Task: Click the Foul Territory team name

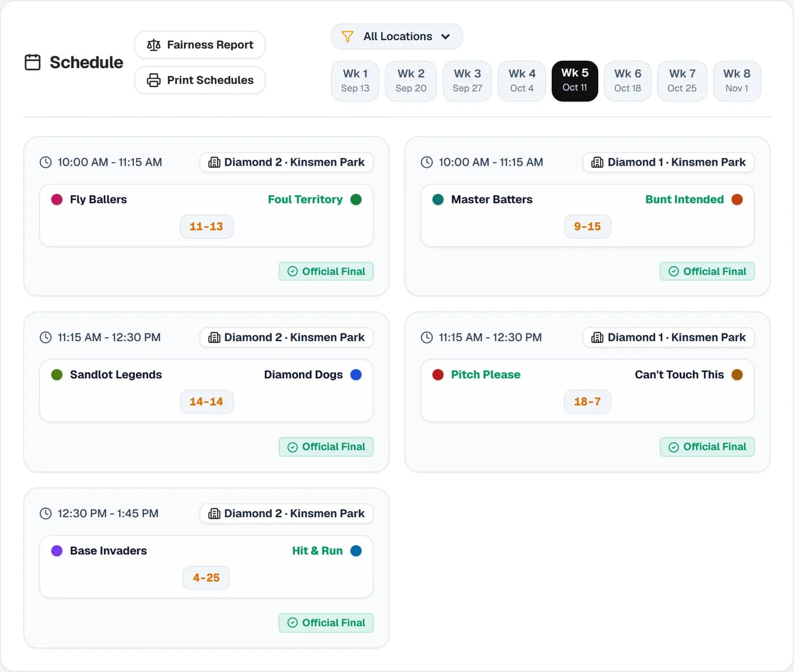Action: tap(305, 200)
